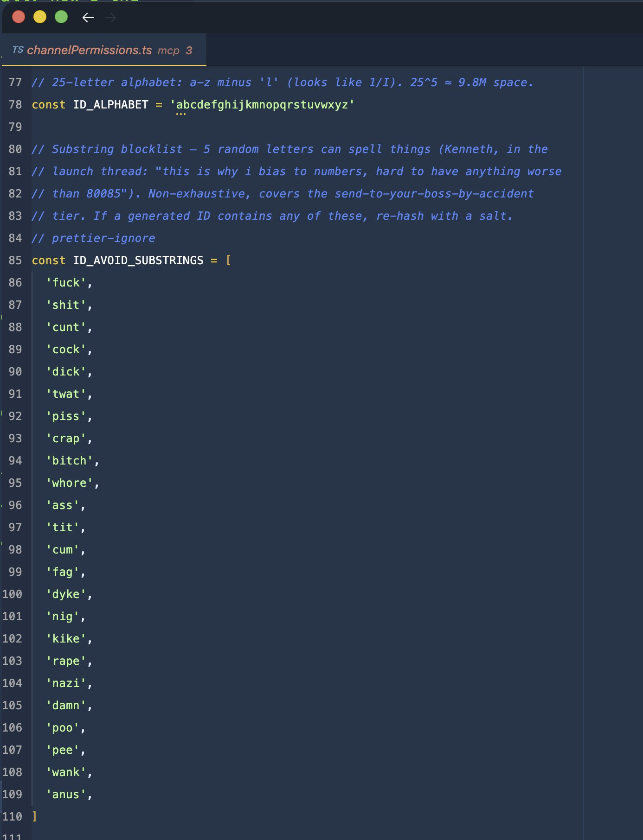Click line number 85 in the gutter
This screenshot has width=643, height=840.
(x=15, y=261)
